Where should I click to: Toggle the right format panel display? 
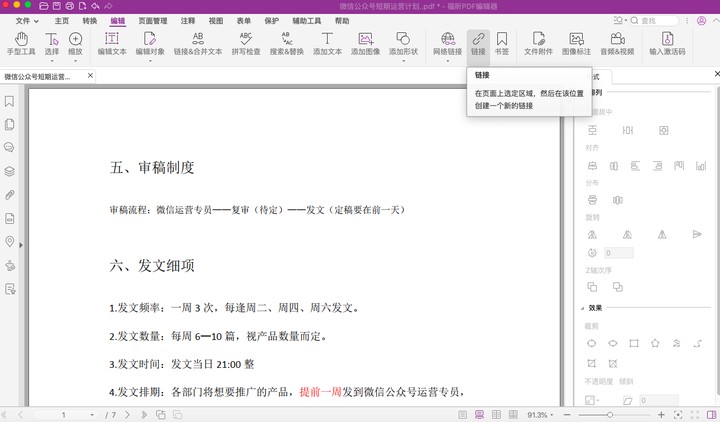(711, 414)
